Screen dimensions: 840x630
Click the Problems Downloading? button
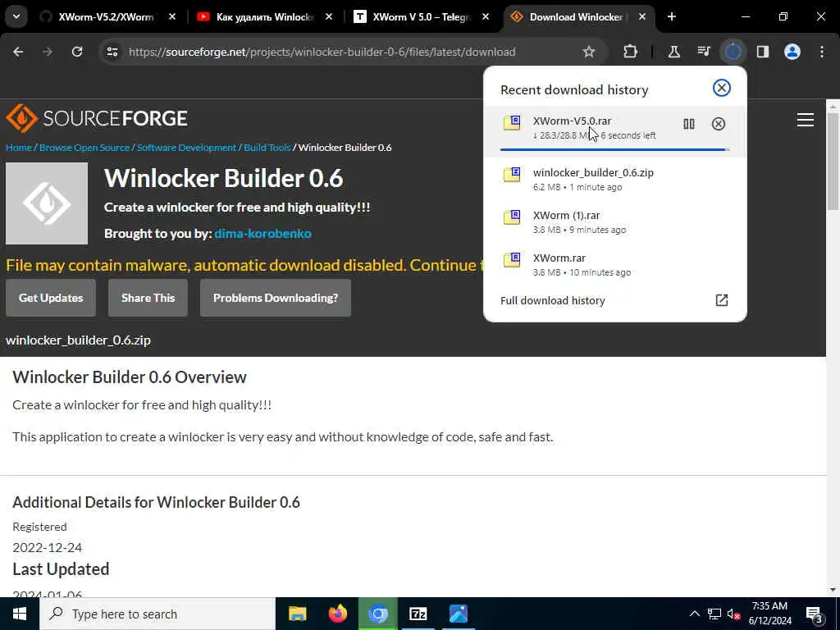click(x=276, y=298)
